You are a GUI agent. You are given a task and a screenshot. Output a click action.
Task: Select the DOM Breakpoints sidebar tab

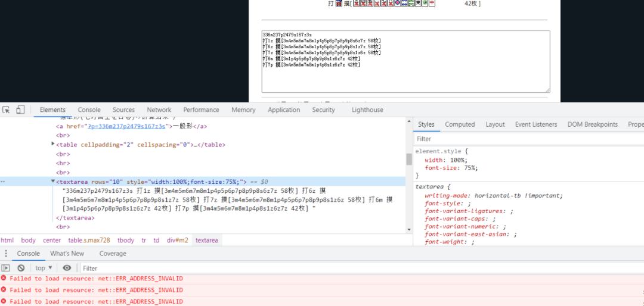[x=592, y=124]
